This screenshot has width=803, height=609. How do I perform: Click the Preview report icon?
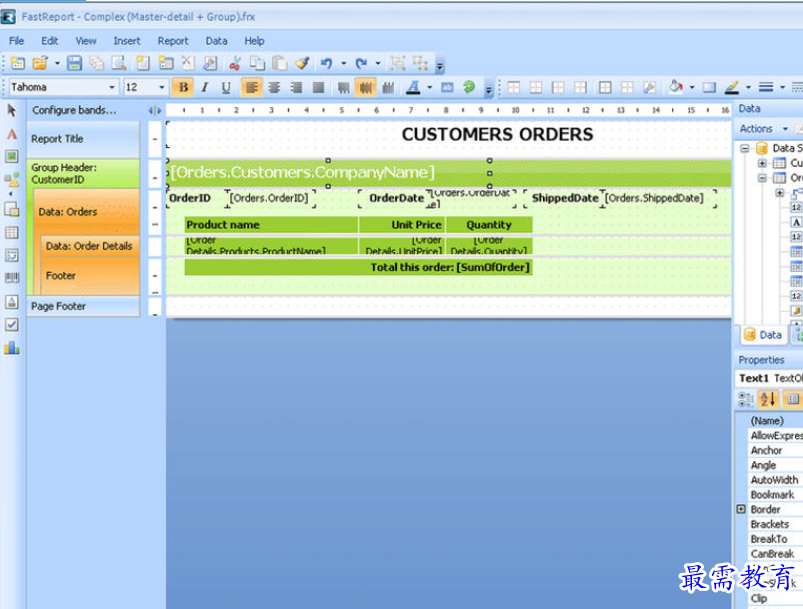click(x=119, y=64)
